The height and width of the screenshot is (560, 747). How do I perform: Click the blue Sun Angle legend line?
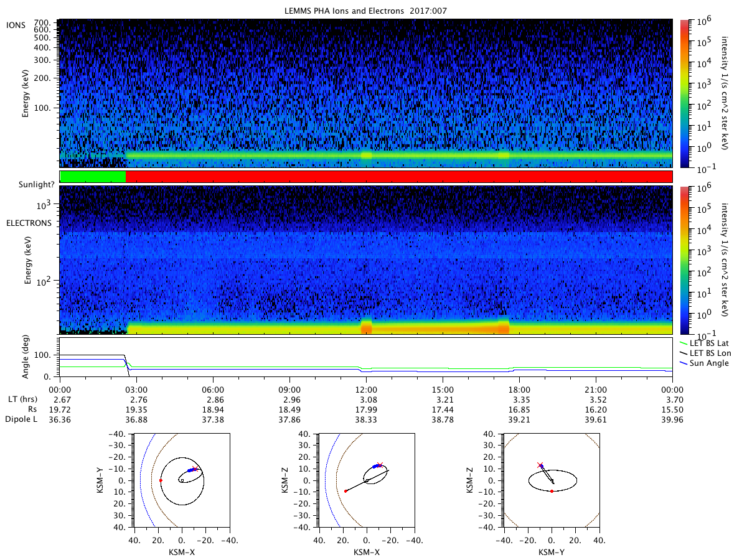[684, 362]
